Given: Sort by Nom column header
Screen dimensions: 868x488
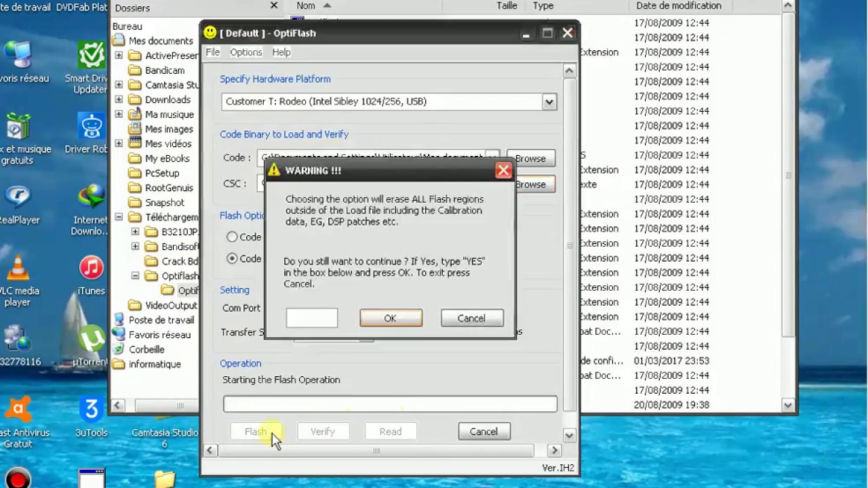Looking at the screenshot, I should coord(306,5).
